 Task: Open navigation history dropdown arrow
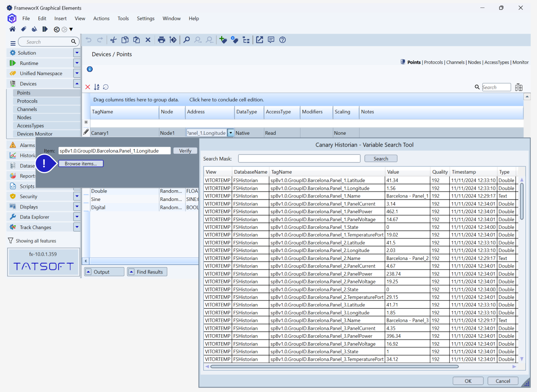[71, 29]
